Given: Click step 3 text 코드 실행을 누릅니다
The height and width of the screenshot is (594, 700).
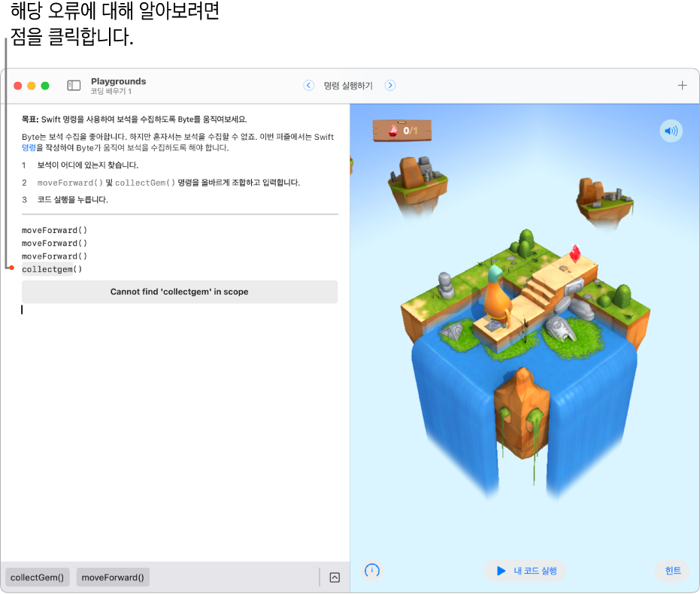Looking at the screenshot, I should click(x=72, y=199).
